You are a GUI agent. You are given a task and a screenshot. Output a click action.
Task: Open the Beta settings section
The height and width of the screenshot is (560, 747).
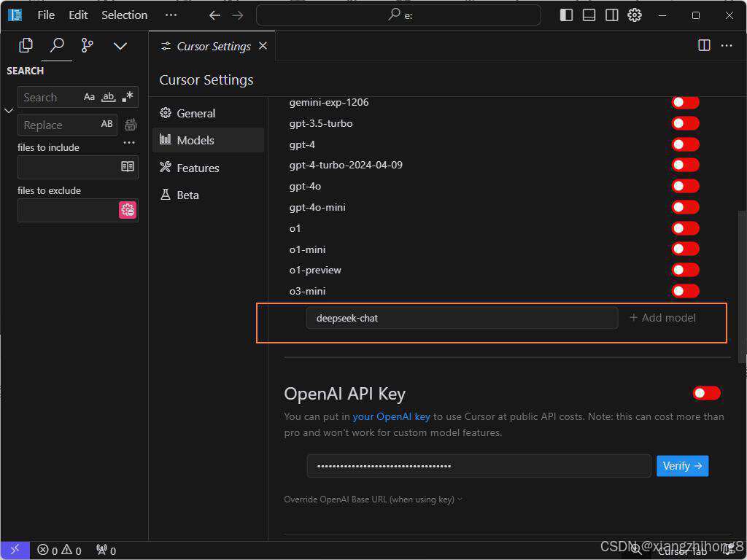(208, 195)
